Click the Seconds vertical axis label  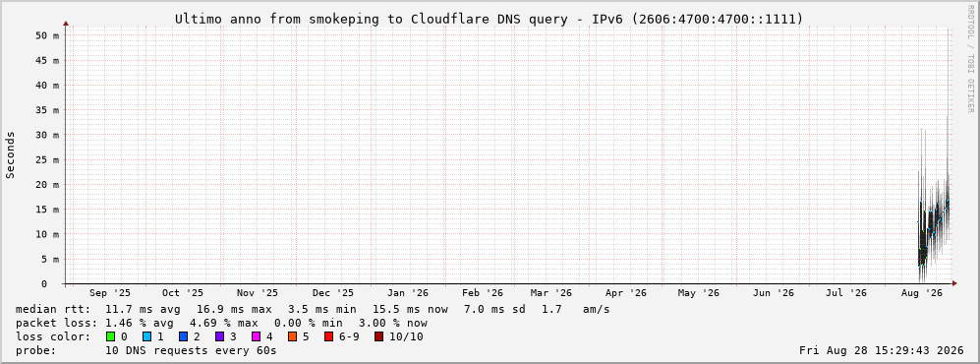click(11, 155)
